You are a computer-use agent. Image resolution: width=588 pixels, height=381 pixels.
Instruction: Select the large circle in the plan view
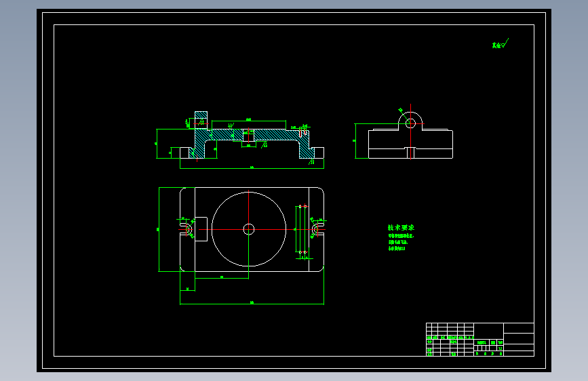[249, 229]
